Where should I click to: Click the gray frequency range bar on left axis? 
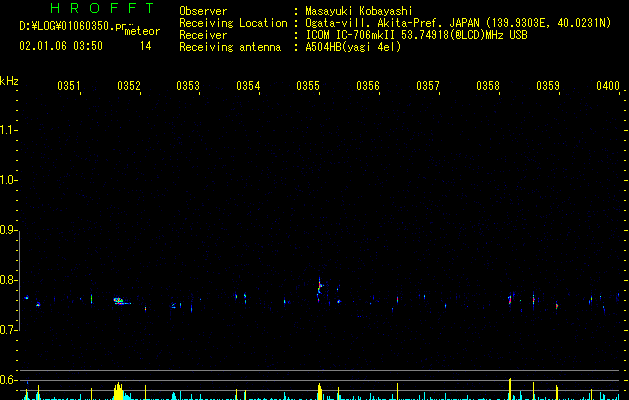tap(19, 280)
